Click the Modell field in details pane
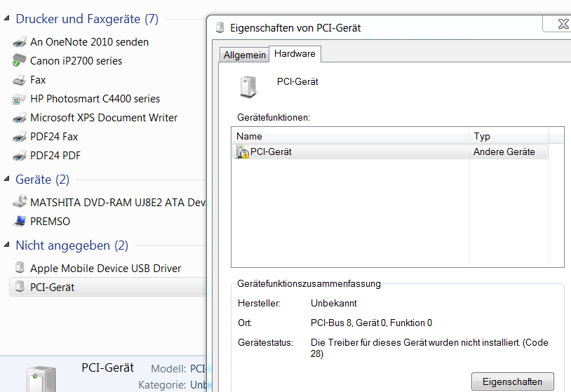The image size is (571, 392). tap(178, 369)
